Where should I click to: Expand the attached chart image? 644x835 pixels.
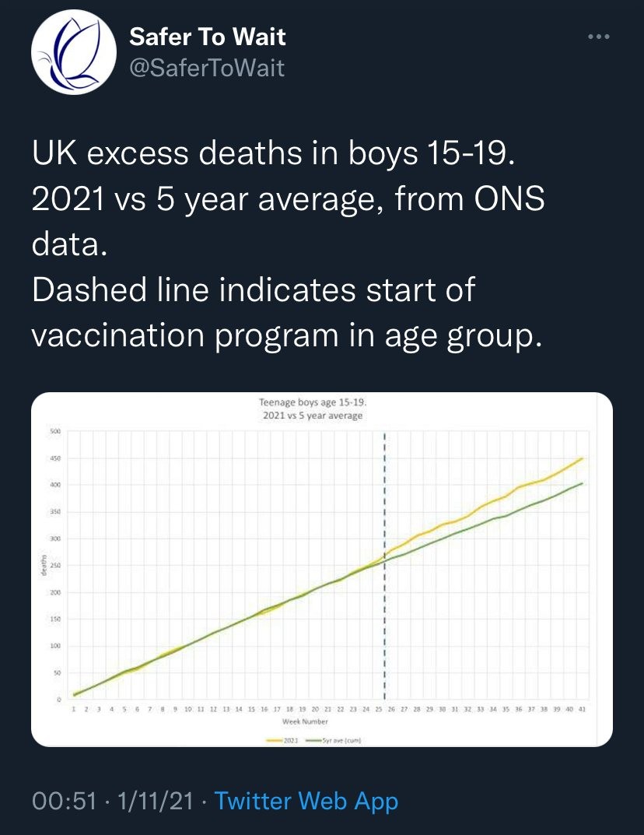[x=321, y=570]
